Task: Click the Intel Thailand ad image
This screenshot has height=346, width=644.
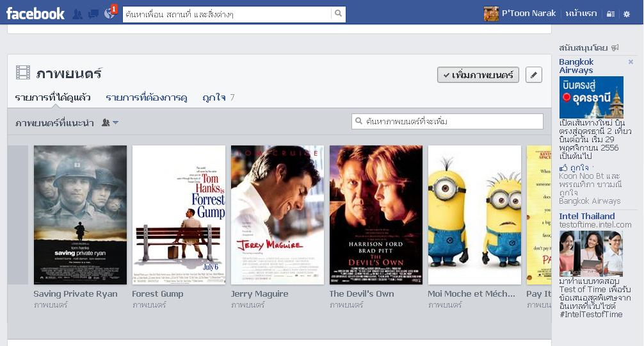Action: pos(591,254)
